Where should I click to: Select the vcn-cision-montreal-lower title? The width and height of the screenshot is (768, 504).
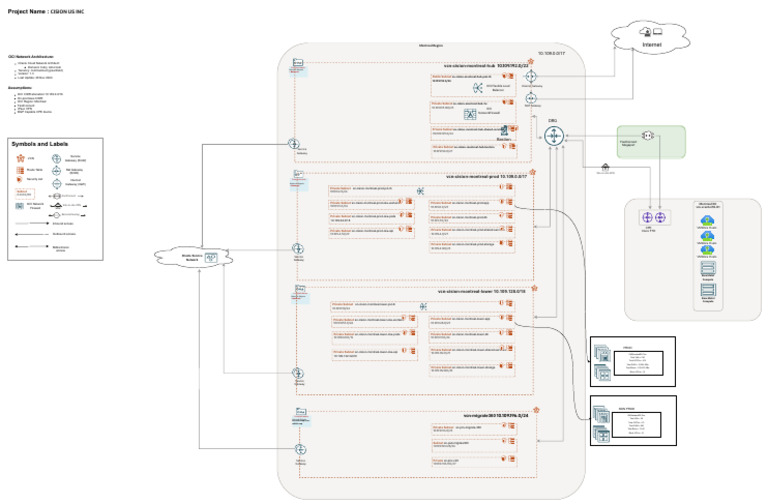481,291
